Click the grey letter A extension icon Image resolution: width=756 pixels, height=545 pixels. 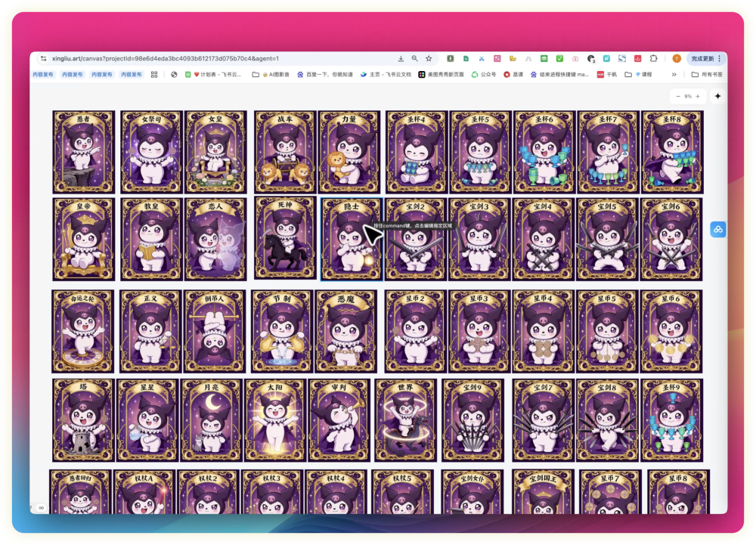528,59
